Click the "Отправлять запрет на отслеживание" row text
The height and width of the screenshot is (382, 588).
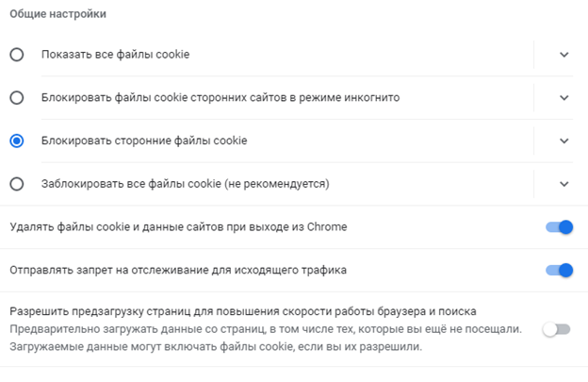177,271
